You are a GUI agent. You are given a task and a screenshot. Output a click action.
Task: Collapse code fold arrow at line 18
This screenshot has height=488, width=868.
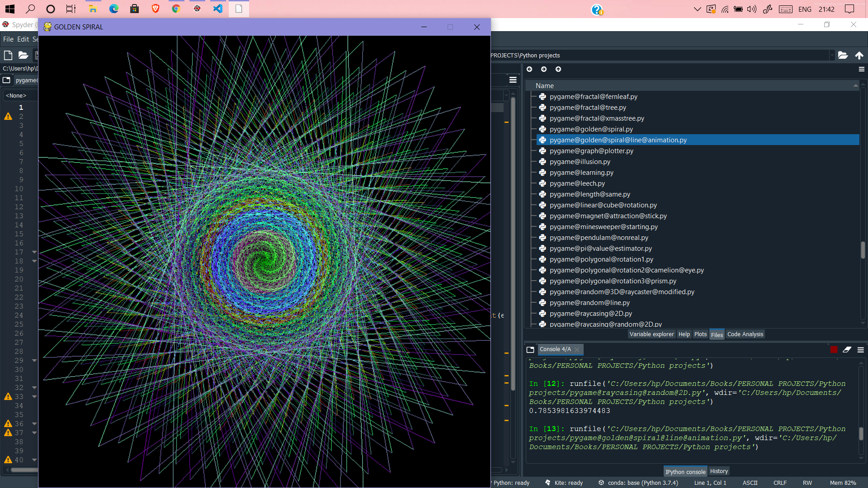[34, 261]
